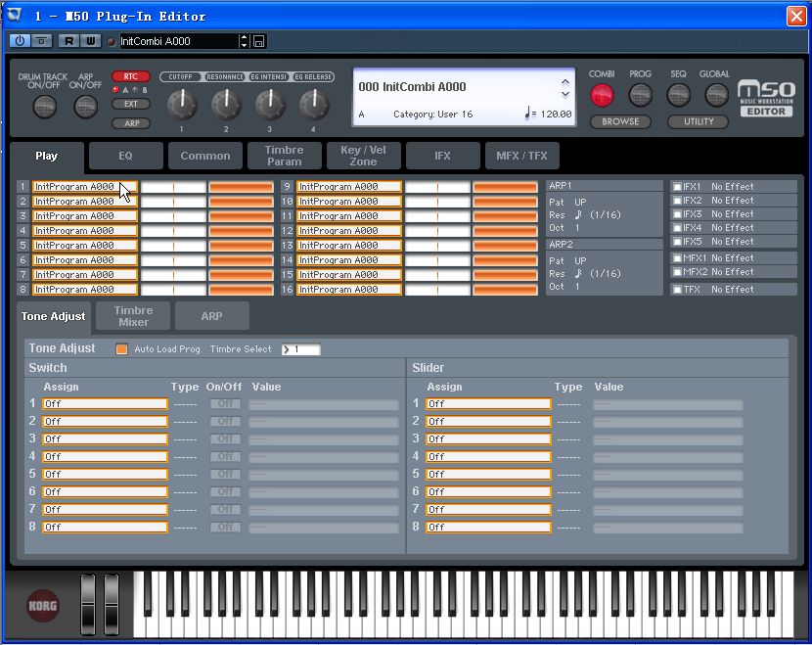The height and width of the screenshot is (645, 812).
Task: Open the Timbre Mixer sub-tab
Action: 134,316
